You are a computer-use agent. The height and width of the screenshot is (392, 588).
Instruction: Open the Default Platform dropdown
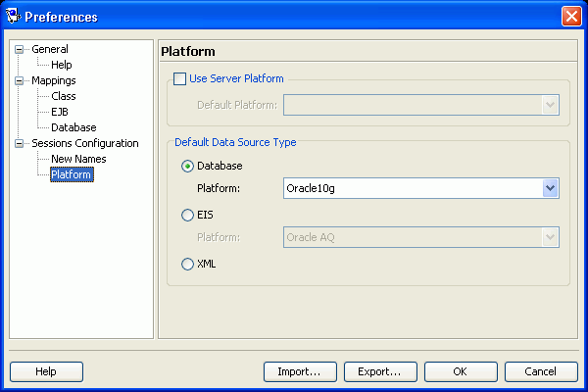550,105
